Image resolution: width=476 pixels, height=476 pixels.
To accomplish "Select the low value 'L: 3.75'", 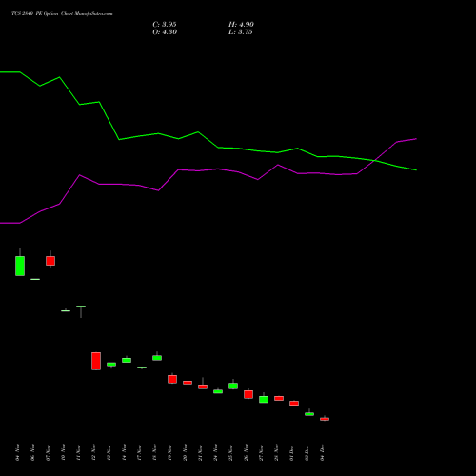I will (240, 32).
